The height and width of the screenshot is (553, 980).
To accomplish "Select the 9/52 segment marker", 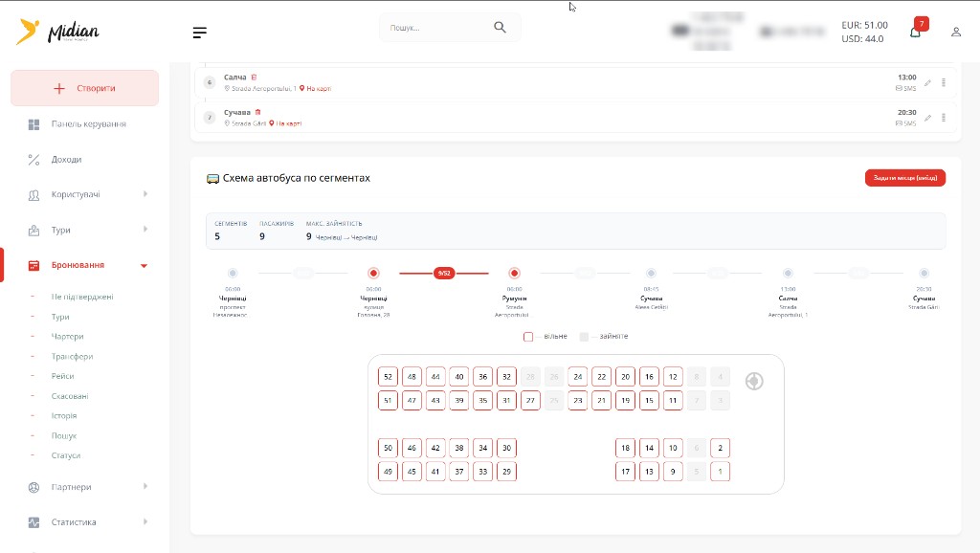I will (x=444, y=273).
